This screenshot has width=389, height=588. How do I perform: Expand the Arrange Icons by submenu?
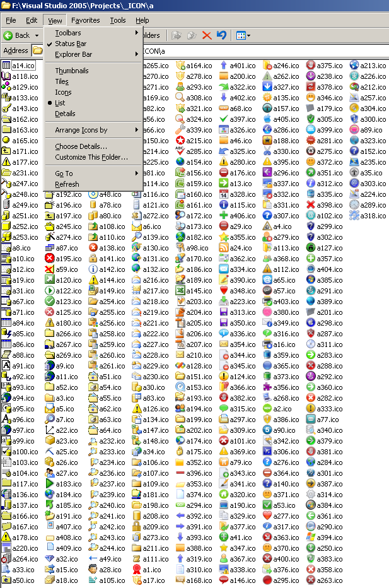pos(93,130)
